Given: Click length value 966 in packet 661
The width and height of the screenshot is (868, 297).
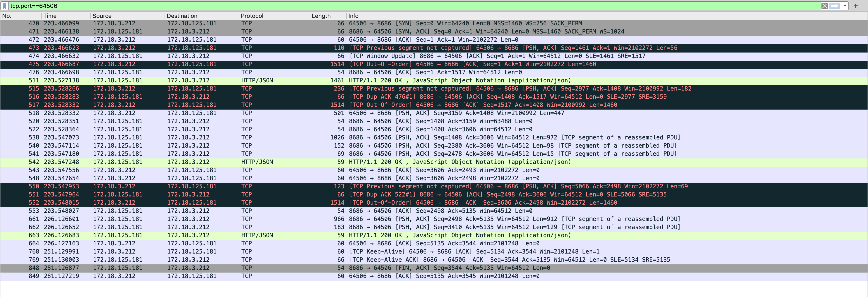Looking at the screenshot, I should [339, 219].
